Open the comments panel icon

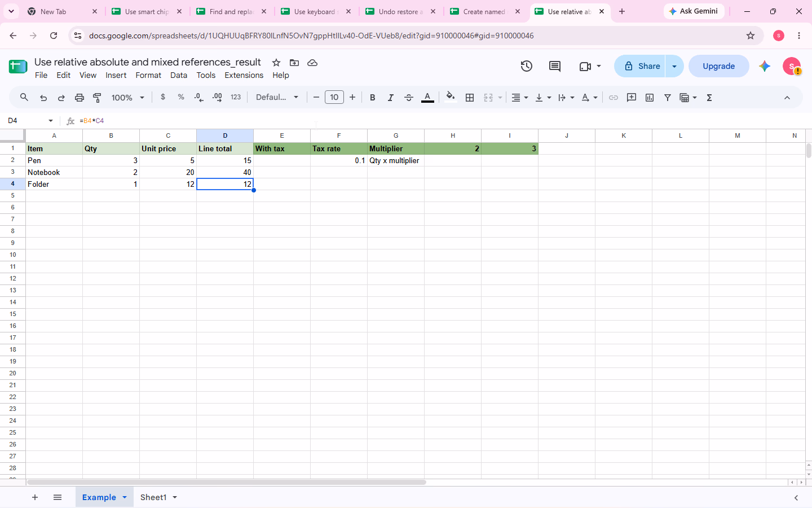pos(555,66)
